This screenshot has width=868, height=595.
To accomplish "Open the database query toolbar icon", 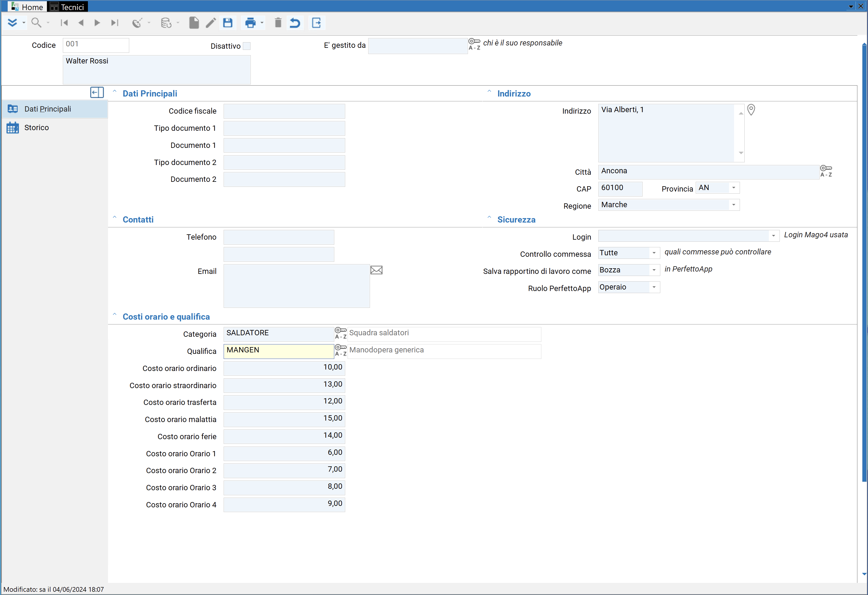I will pyautogui.click(x=166, y=23).
